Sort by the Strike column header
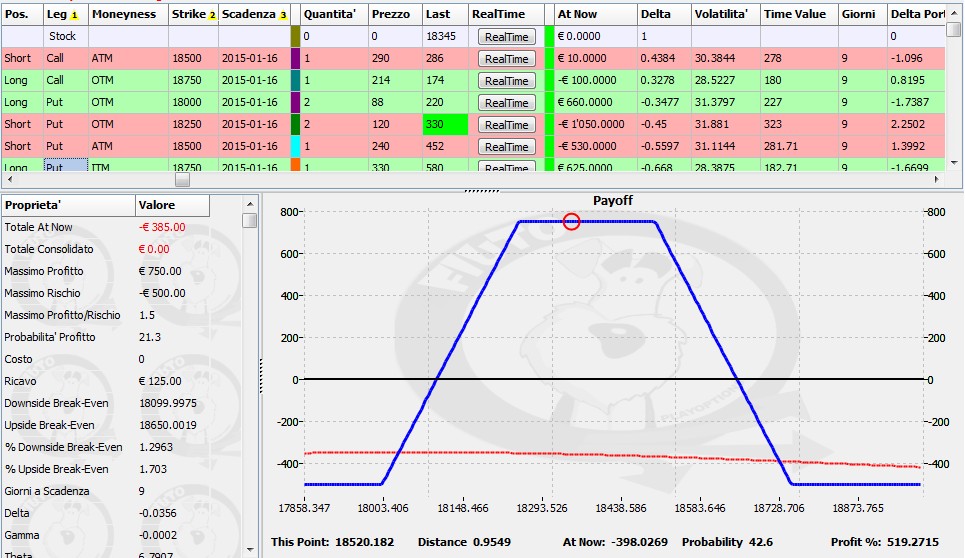Image resolution: width=965 pixels, height=558 pixels. coord(193,14)
